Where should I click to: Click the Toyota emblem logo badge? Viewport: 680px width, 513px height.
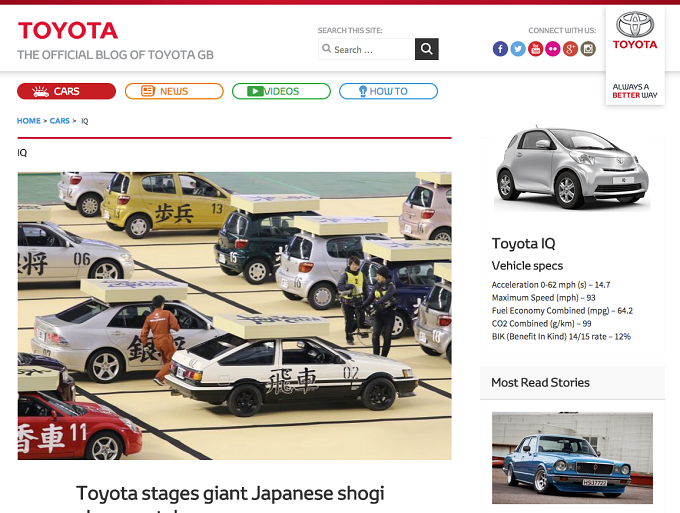[635, 30]
